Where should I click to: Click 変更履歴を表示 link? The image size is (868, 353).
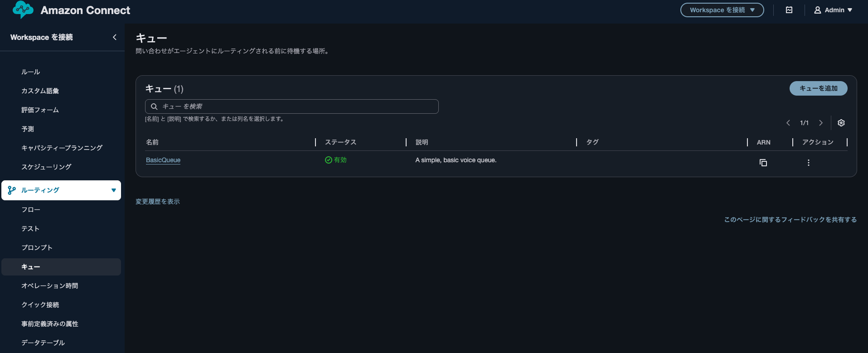point(158,202)
